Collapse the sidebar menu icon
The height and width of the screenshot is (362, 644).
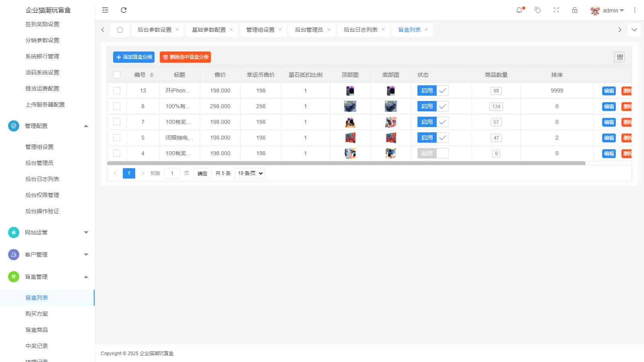coord(105,10)
